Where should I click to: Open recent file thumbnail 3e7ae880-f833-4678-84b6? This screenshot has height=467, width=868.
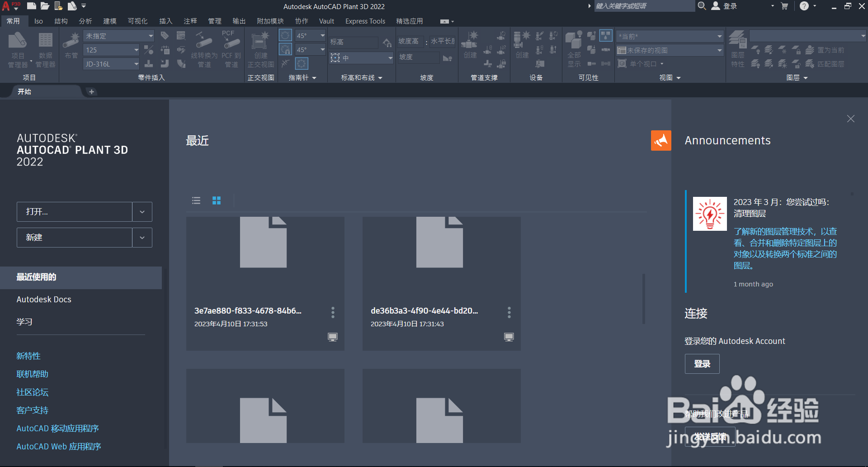coord(265,283)
